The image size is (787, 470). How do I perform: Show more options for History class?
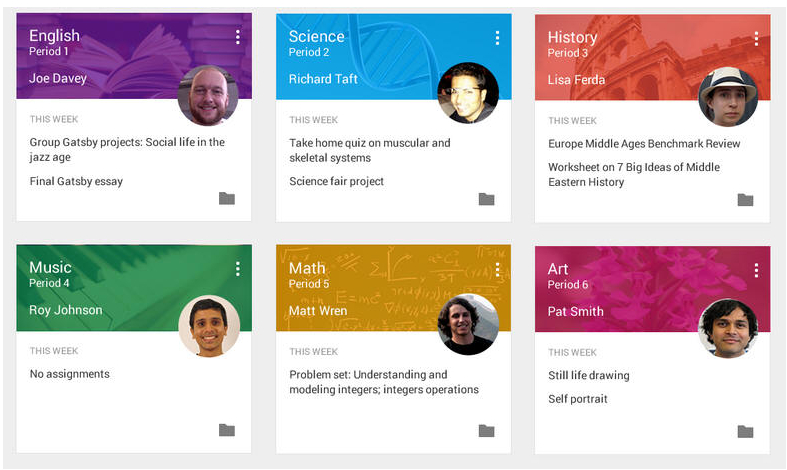click(756, 38)
